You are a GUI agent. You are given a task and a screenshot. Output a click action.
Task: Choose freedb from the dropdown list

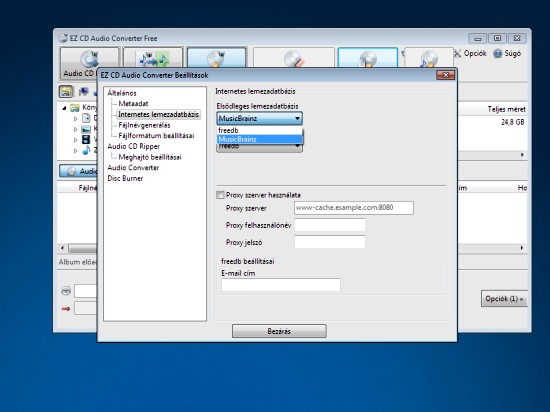click(x=260, y=130)
